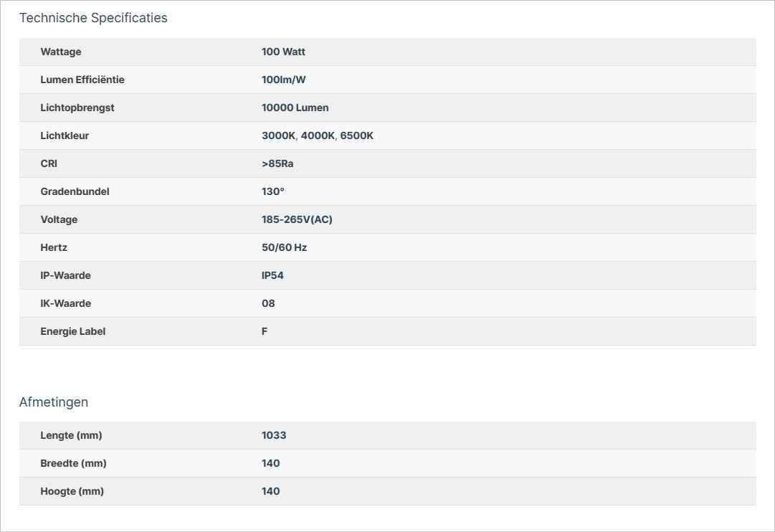Click the Afmetingen heading
This screenshot has height=532, width=775.
[53, 402]
